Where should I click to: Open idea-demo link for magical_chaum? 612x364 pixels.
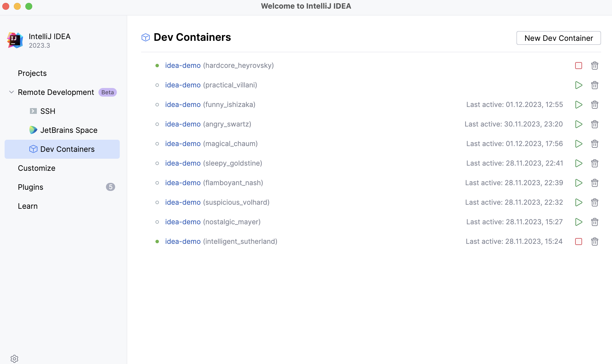[183, 144]
